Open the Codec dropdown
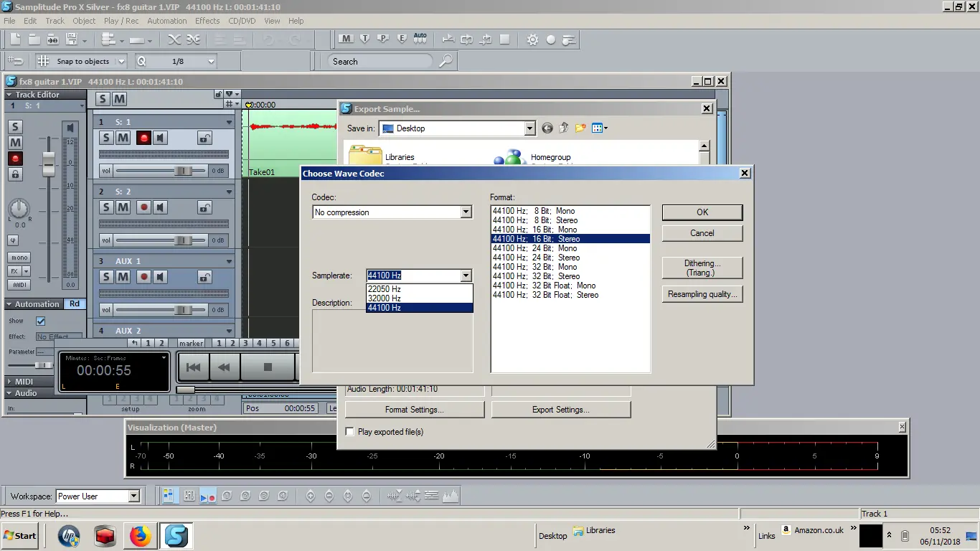This screenshot has width=980, height=551. click(x=466, y=212)
